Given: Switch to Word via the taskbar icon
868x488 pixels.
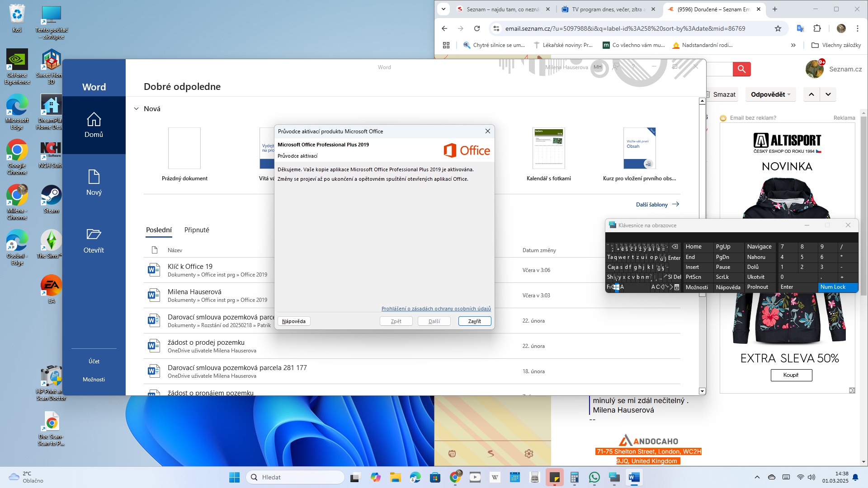Looking at the screenshot, I should pyautogui.click(x=634, y=477).
